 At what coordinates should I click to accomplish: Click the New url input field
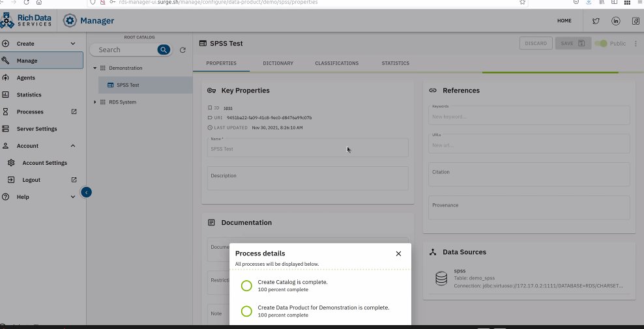coord(529,143)
